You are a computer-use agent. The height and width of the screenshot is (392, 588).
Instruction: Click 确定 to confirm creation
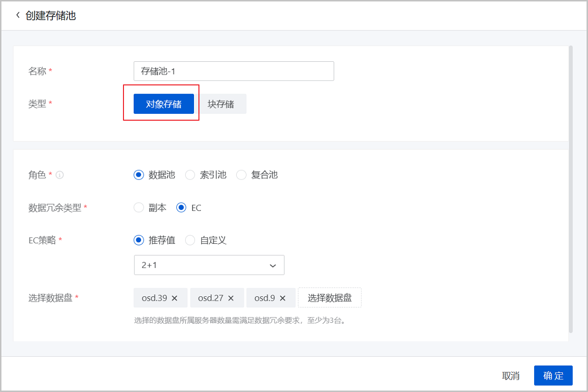[x=553, y=376]
